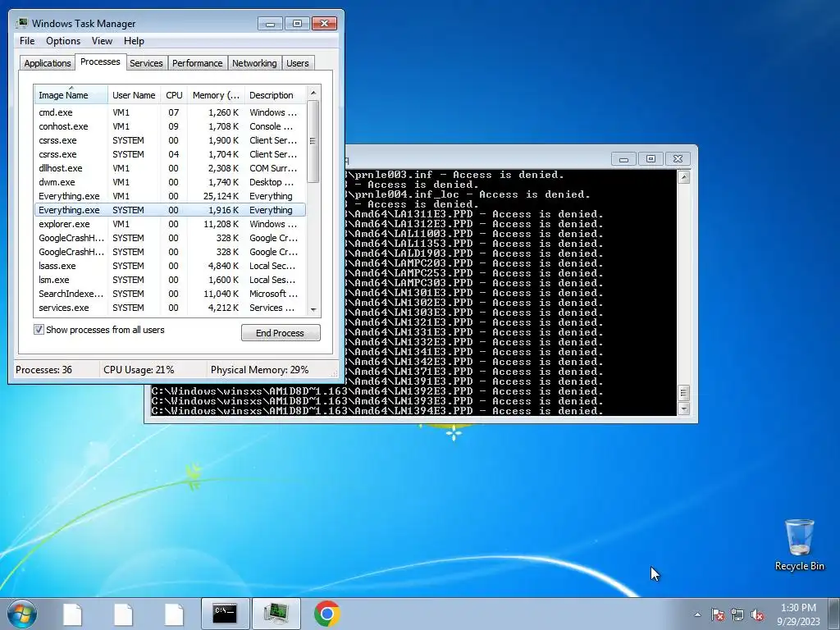Select the lsass.exe process row

pos(170,266)
